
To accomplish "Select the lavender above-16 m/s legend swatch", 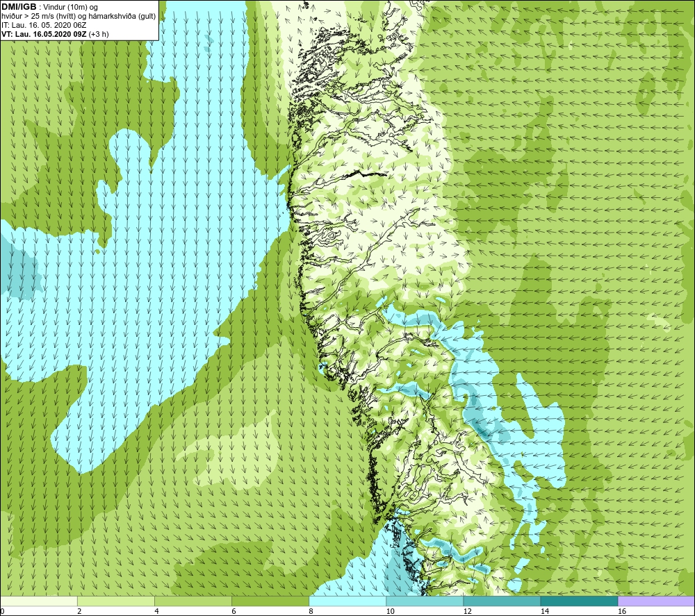I will click(657, 601).
